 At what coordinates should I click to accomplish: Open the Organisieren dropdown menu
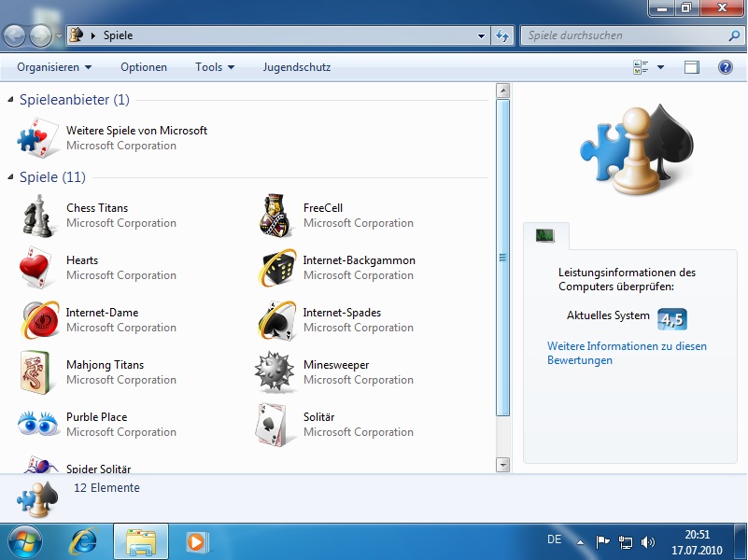coord(54,67)
